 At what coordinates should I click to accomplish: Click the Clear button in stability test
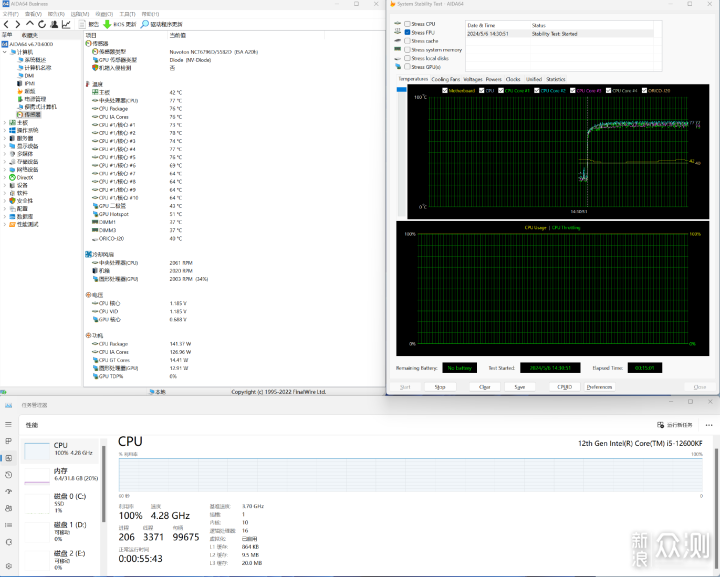[484, 387]
